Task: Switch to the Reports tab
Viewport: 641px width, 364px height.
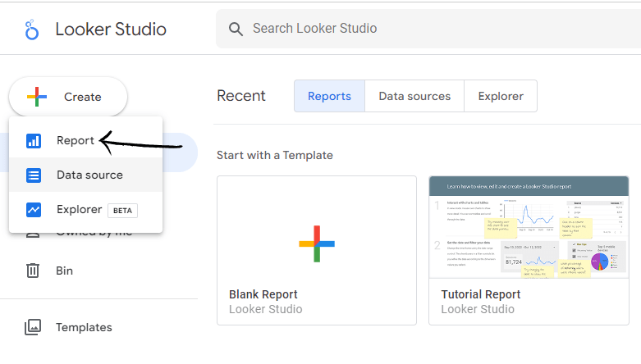Action: coord(329,96)
